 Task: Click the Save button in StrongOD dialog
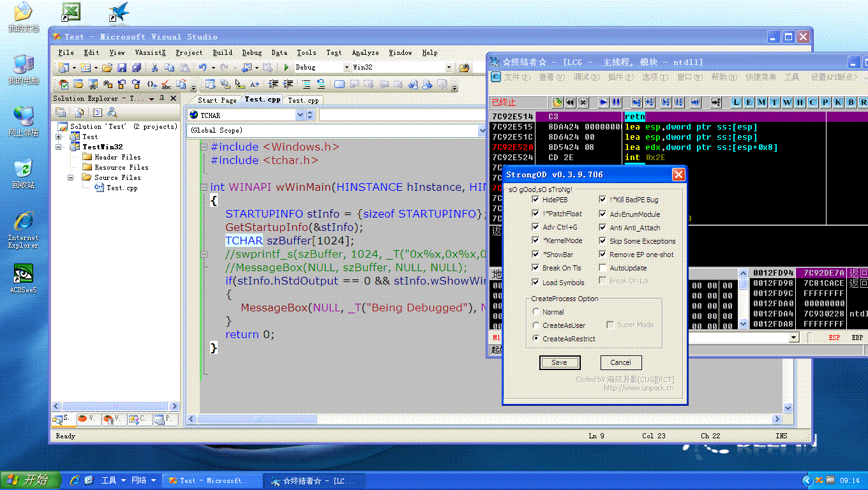click(x=560, y=362)
